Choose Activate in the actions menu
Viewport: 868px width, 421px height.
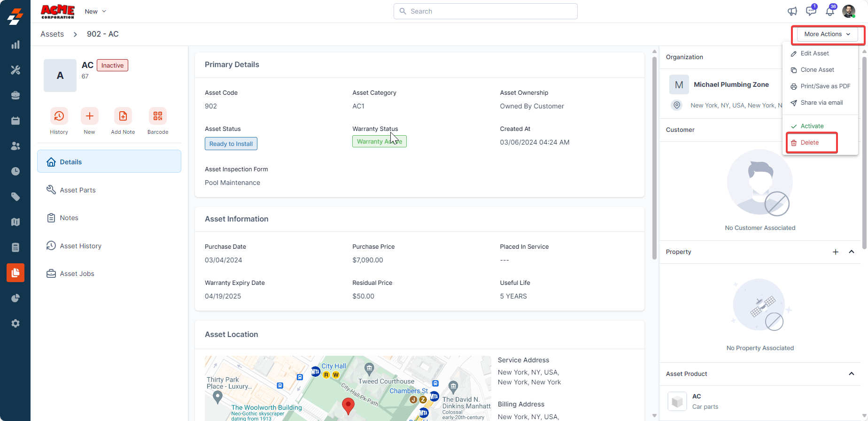812,126
